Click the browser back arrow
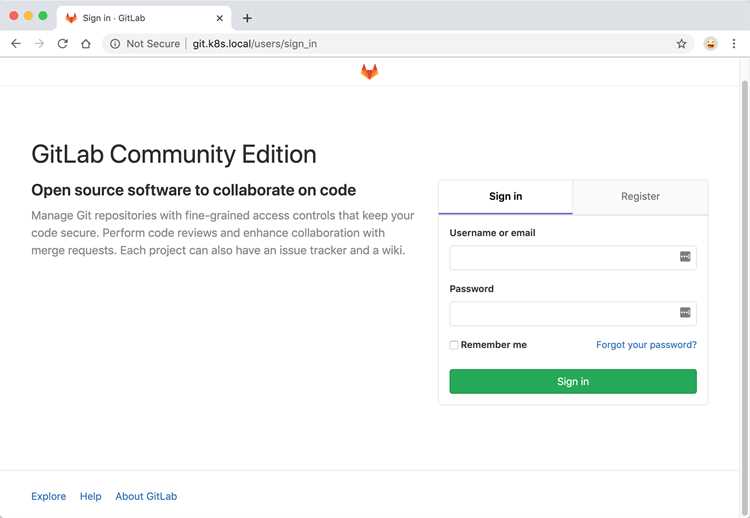This screenshot has width=750, height=518. pos(16,44)
